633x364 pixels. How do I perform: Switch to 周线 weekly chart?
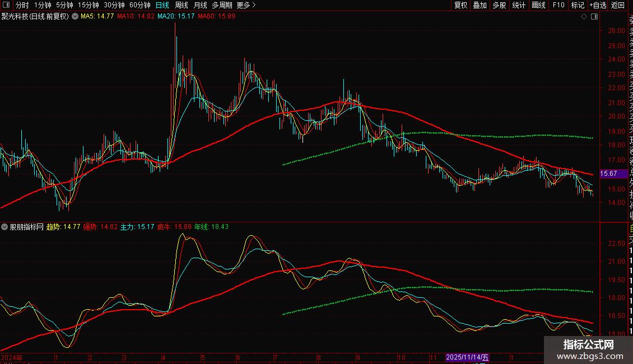181,5
